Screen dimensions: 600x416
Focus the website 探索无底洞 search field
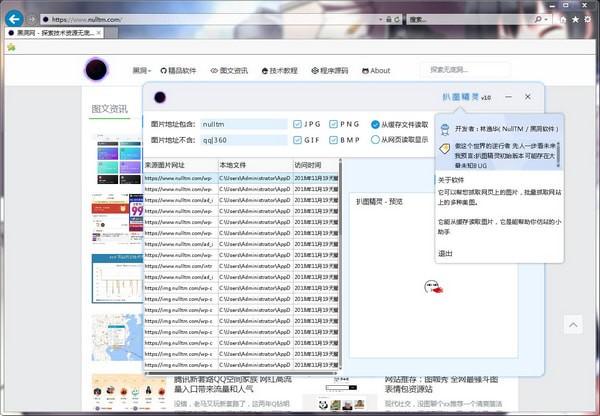(465, 70)
